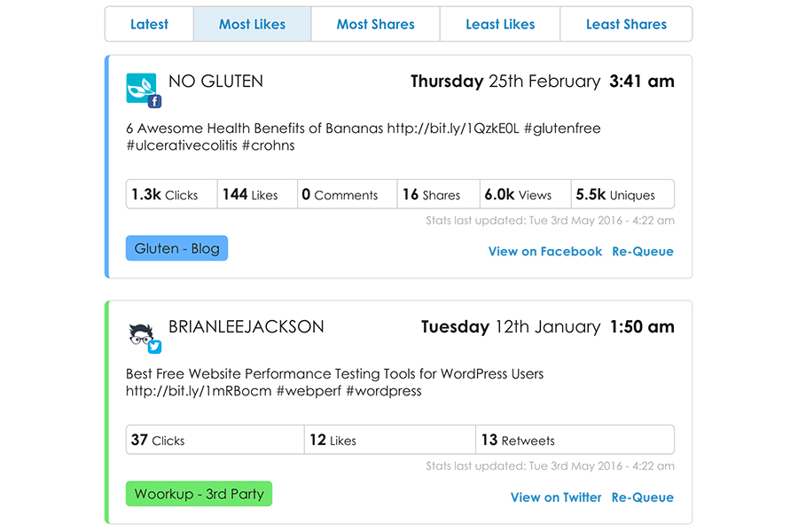Select the 1.3k Clicks stat cell

point(172,194)
